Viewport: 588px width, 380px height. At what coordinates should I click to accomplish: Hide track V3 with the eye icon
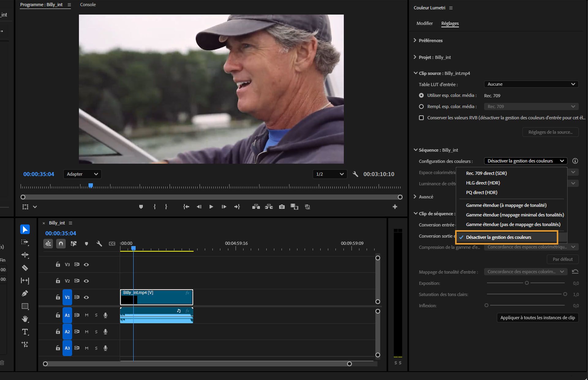click(x=86, y=264)
